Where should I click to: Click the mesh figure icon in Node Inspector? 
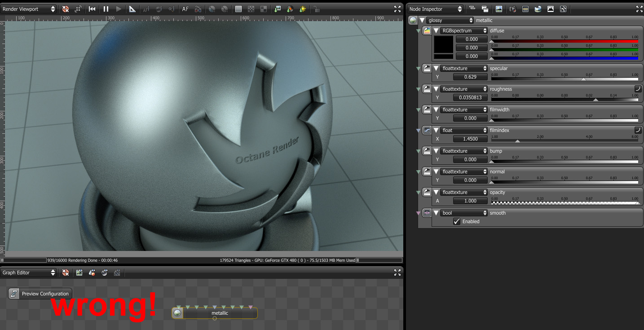563,9
